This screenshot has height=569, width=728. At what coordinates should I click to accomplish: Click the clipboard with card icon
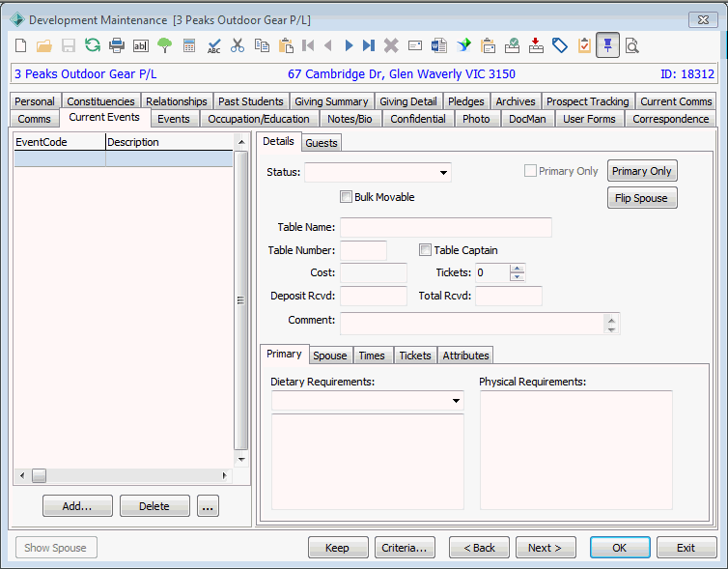point(488,45)
